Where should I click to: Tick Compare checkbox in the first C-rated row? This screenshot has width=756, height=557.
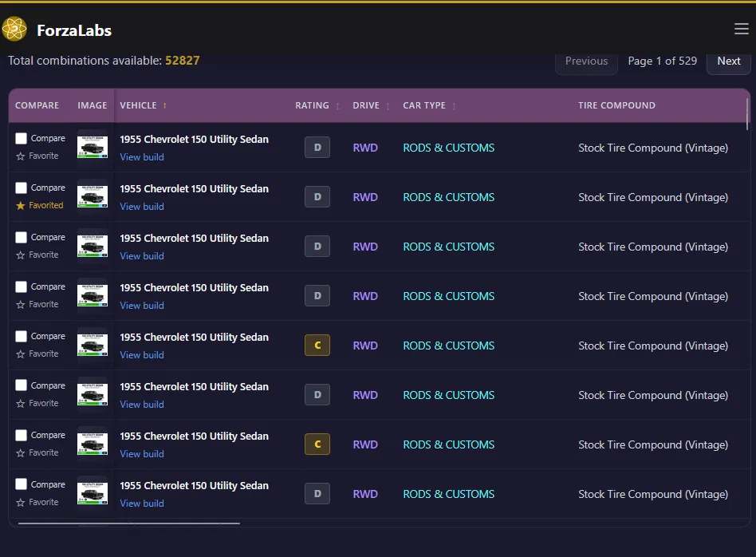coord(22,337)
